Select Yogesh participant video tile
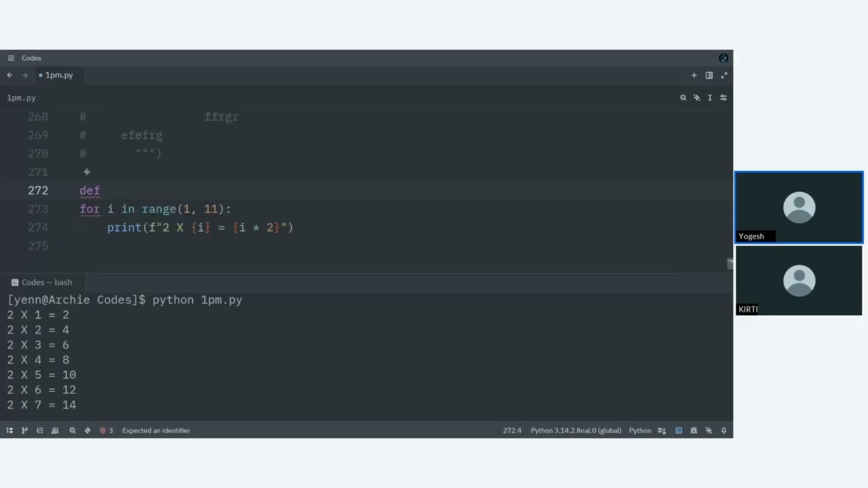The image size is (868, 488). 799,207
